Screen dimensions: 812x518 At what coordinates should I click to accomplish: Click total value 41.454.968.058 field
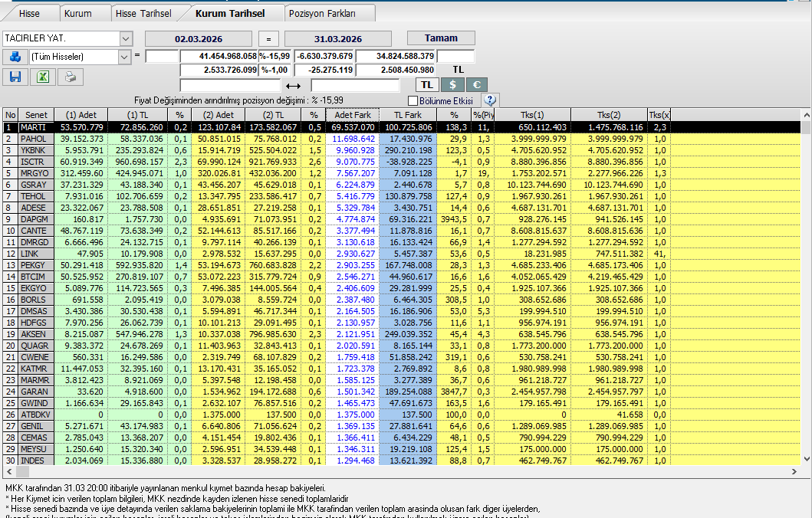point(219,57)
